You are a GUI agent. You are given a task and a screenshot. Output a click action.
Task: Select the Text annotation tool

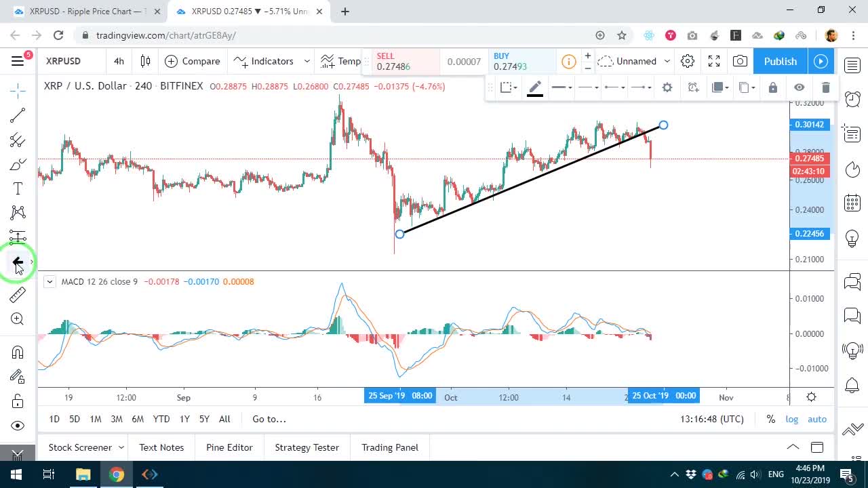[x=18, y=188]
